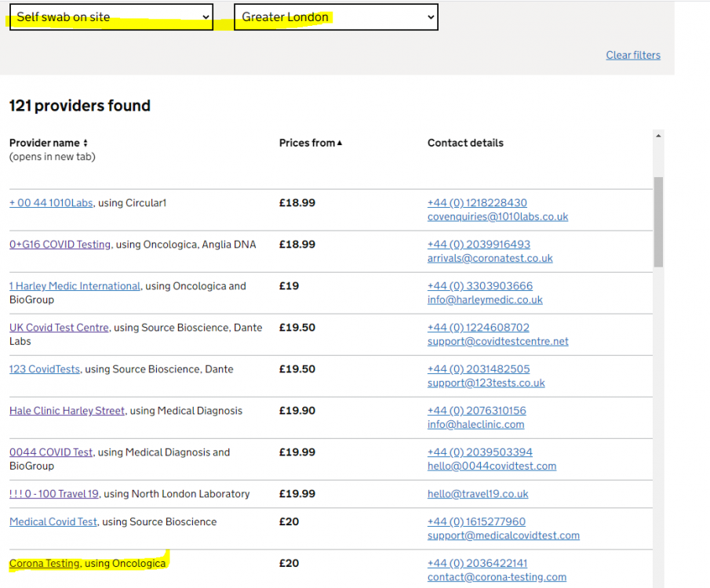Email arrivals@coronatest.co.uk
The width and height of the screenshot is (710, 588).
[x=490, y=259]
